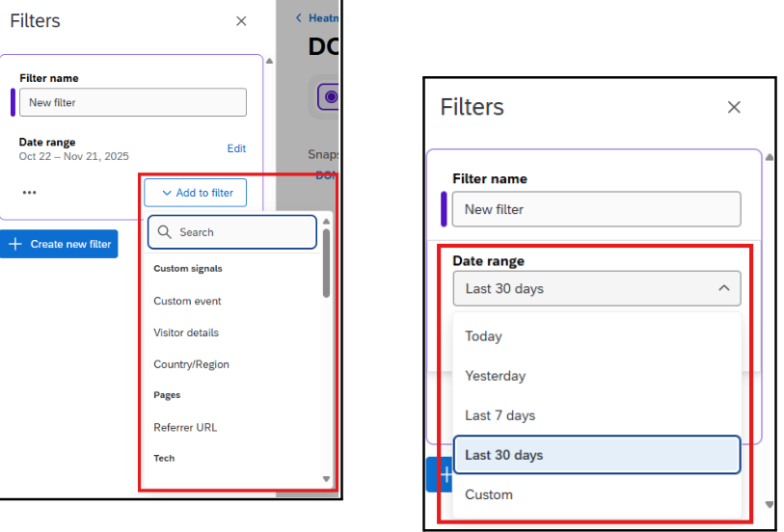Close the right Filters panel
The width and height of the screenshot is (784, 532).
[x=734, y=107]
